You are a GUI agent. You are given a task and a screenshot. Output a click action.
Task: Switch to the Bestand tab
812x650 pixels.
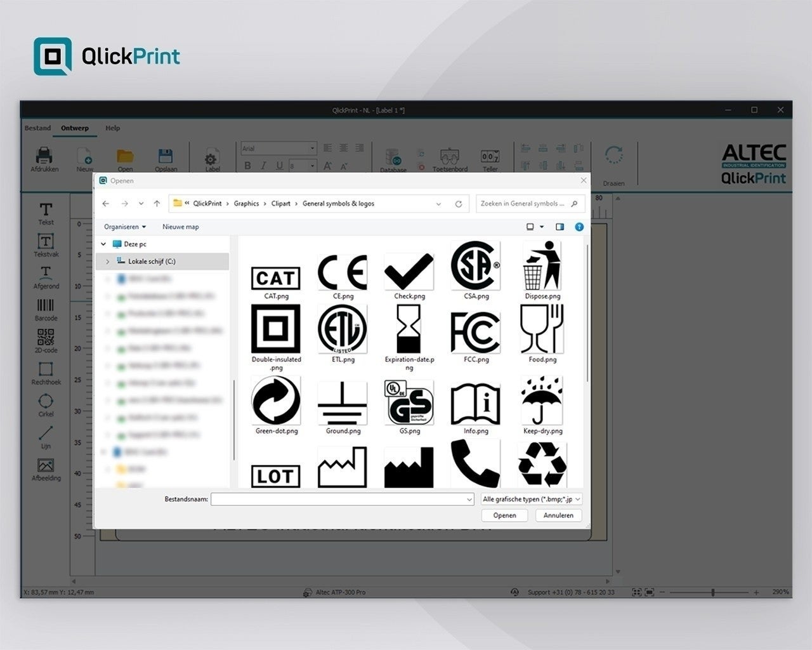[37, 128]
